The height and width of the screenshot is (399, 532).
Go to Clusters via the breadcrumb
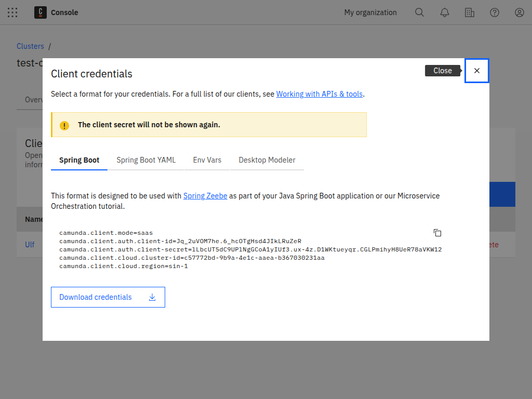tap(30, 46)
